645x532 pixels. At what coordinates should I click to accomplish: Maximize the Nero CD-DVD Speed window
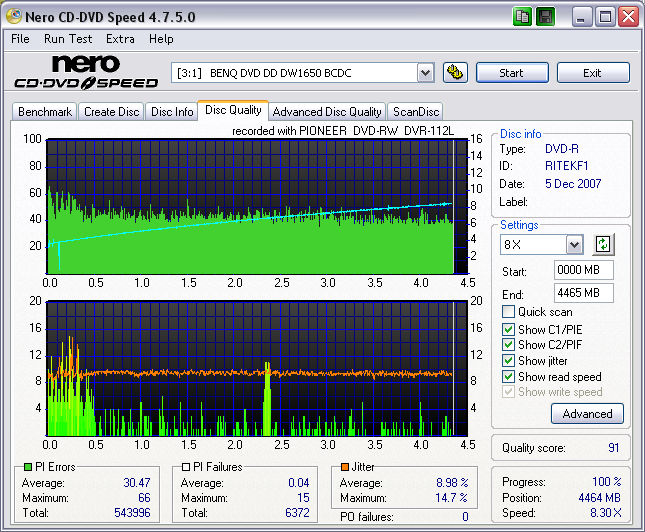[606, 17]
